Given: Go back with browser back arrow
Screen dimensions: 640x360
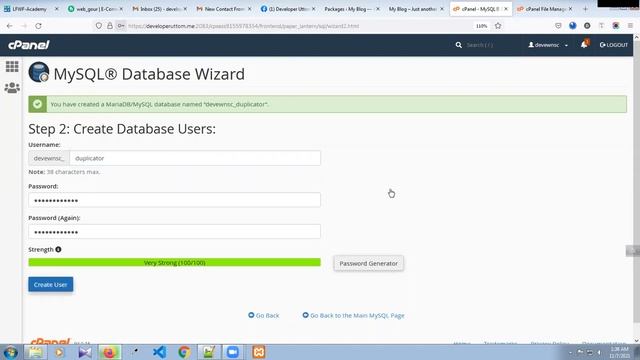Looking at the screenshot, I should pos(9,26).
